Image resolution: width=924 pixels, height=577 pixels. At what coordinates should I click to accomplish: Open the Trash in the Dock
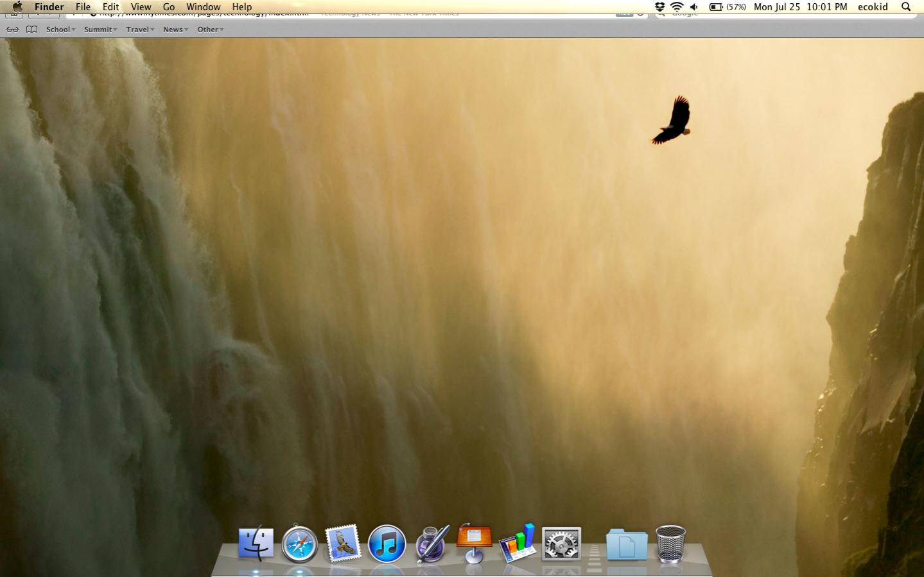tap(670, 544)
